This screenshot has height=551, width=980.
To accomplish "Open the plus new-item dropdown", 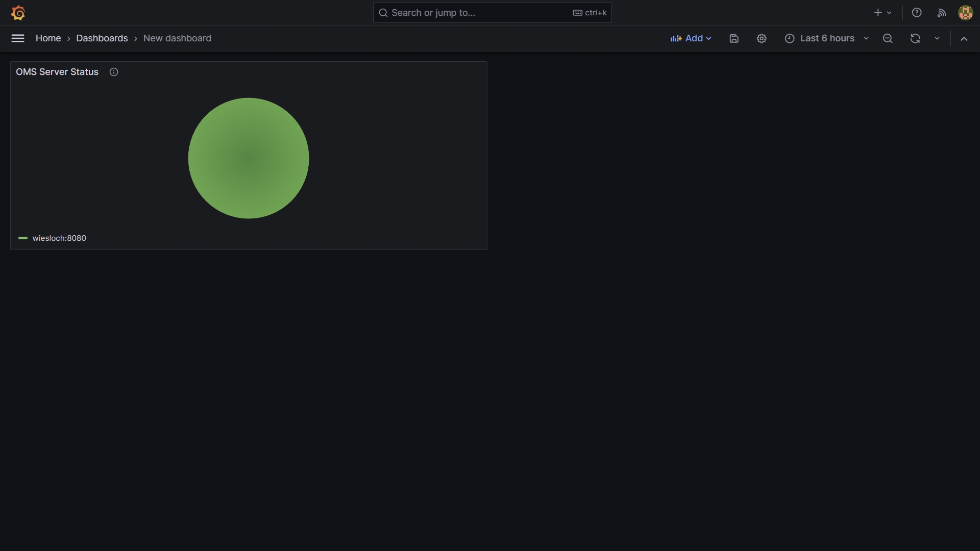I will coord(882,13).
